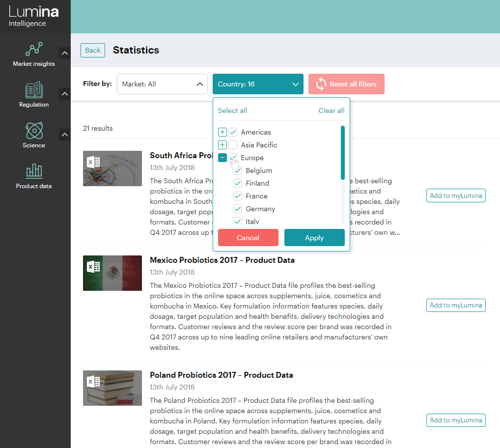
Task: Open Product data bar chart icon
Action: click(x=34, y=170)
